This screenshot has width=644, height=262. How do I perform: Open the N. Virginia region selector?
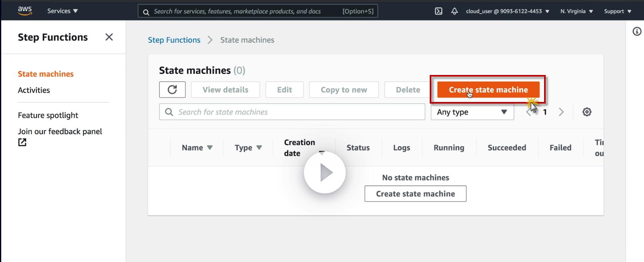(576, 11)
